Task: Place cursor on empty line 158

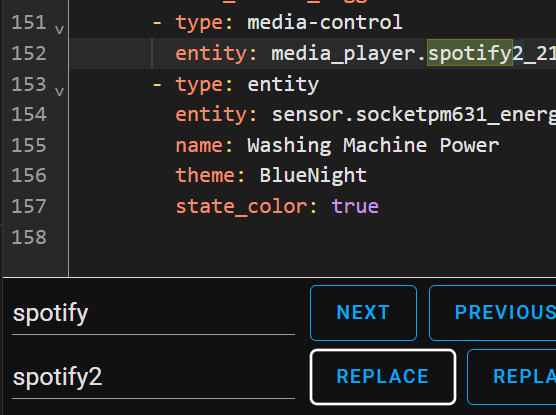Action: 312,237
